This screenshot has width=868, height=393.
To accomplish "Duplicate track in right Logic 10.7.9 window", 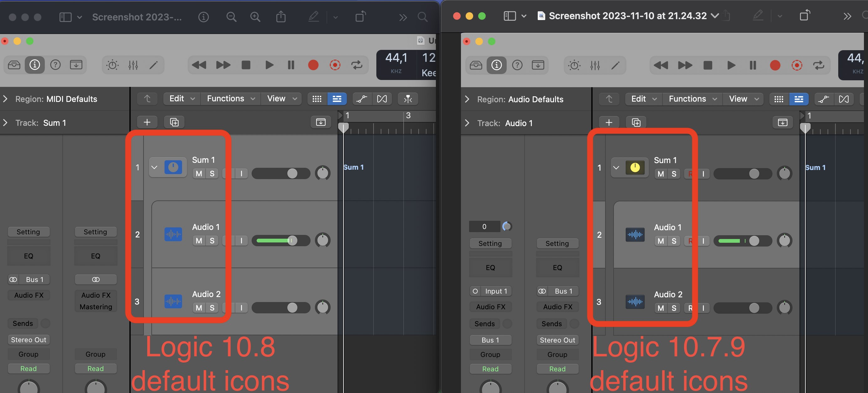I will pyautogui.click(x=636, y=122).
